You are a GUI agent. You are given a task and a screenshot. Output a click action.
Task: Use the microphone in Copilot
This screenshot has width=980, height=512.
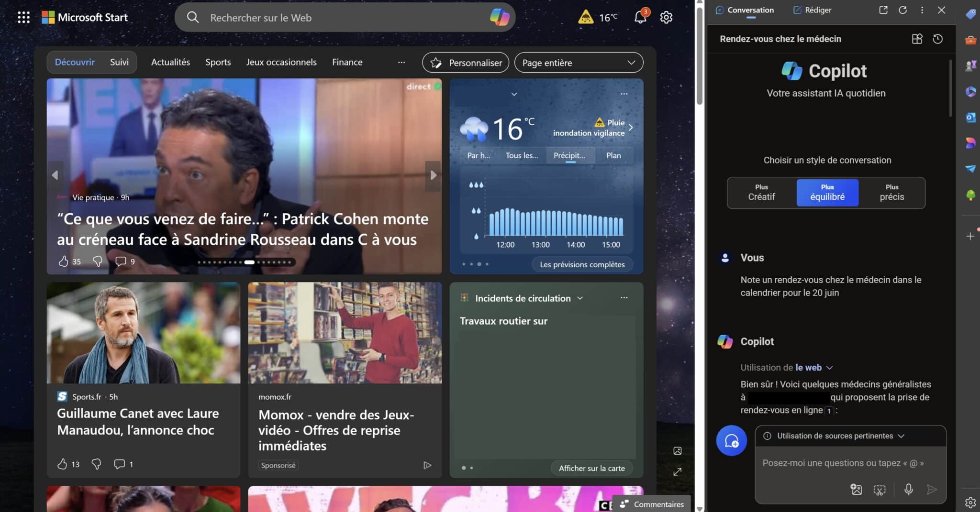(908, 489)
